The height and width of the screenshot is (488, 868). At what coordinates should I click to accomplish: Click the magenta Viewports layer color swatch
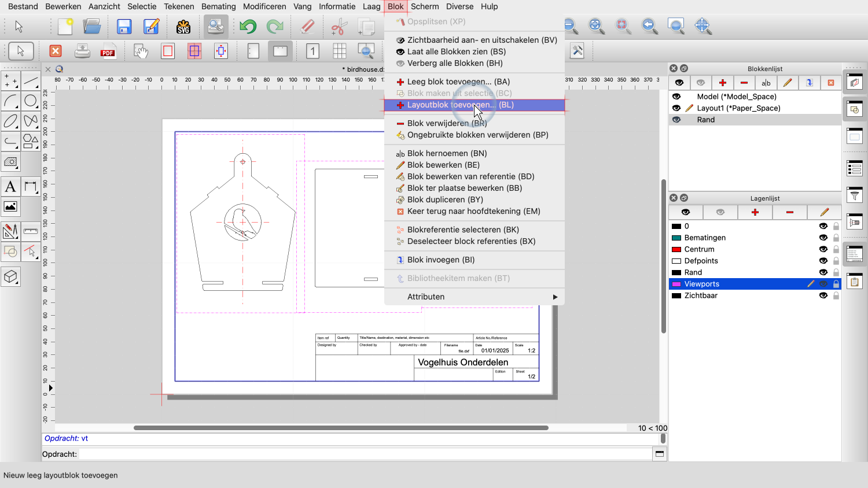pos(676,284)
